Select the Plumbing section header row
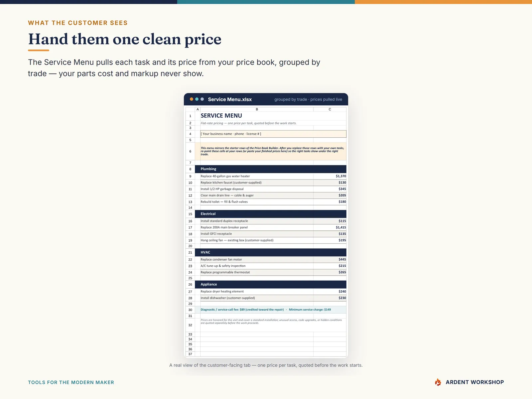Image resolution: width=532 pixels, height=399 pixels. pyautogui.click(x=271, y=169)
